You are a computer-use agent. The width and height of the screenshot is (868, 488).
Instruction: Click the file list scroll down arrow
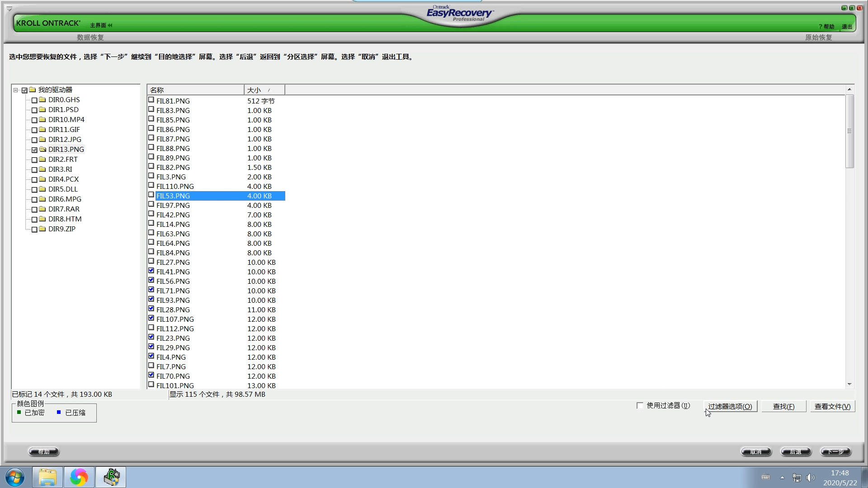point(849,384)
